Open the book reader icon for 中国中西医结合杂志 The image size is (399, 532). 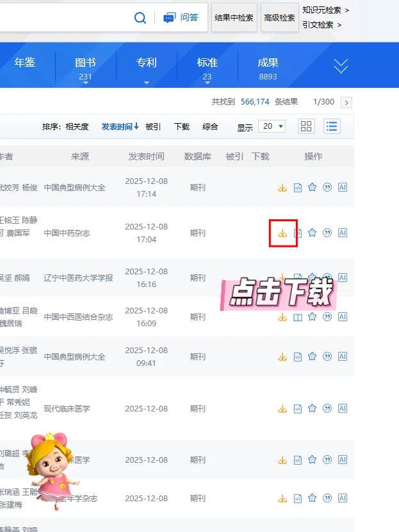coord(298,317)
